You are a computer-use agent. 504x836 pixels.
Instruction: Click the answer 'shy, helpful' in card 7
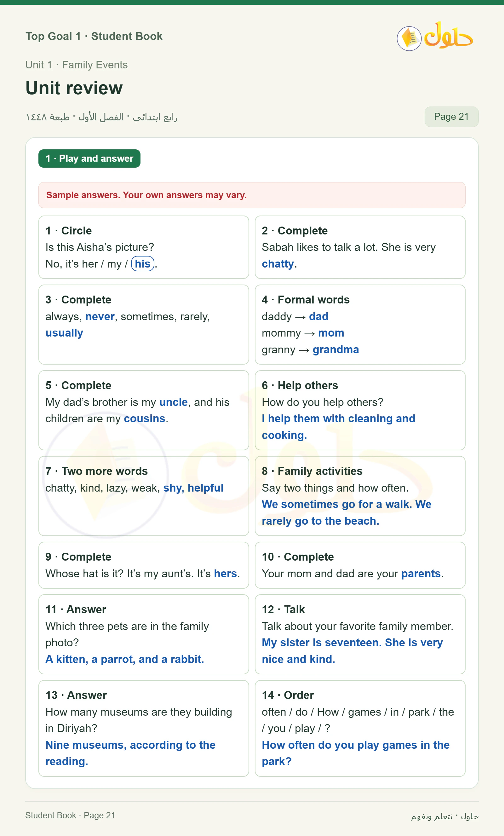point(193,488)
